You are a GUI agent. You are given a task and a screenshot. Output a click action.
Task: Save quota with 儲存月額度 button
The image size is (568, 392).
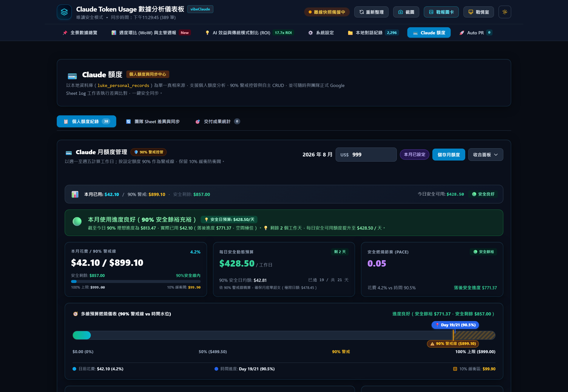click(x=449, y=155)
